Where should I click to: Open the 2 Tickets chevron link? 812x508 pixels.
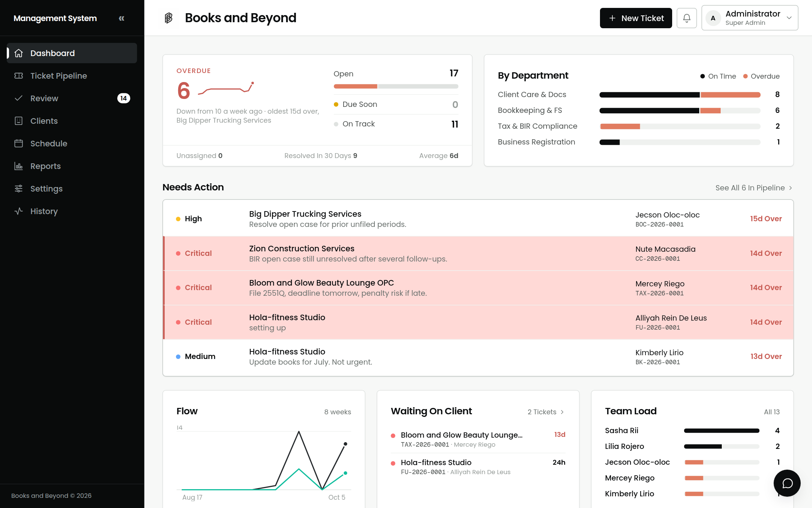(x=546, y=412)
